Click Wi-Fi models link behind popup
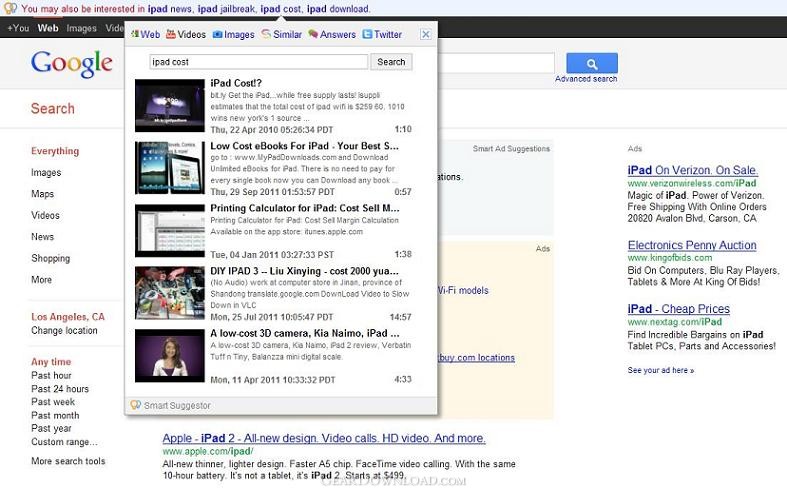The width and height of the screenshot is (787, 488). pyautogui.click(x=463, y=290)
